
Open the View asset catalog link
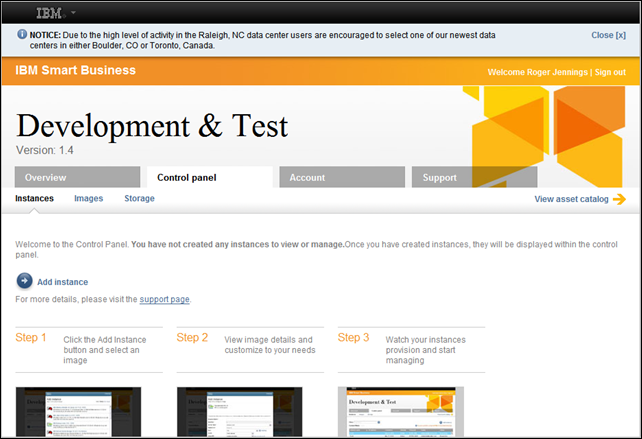[x=571, y=199]
